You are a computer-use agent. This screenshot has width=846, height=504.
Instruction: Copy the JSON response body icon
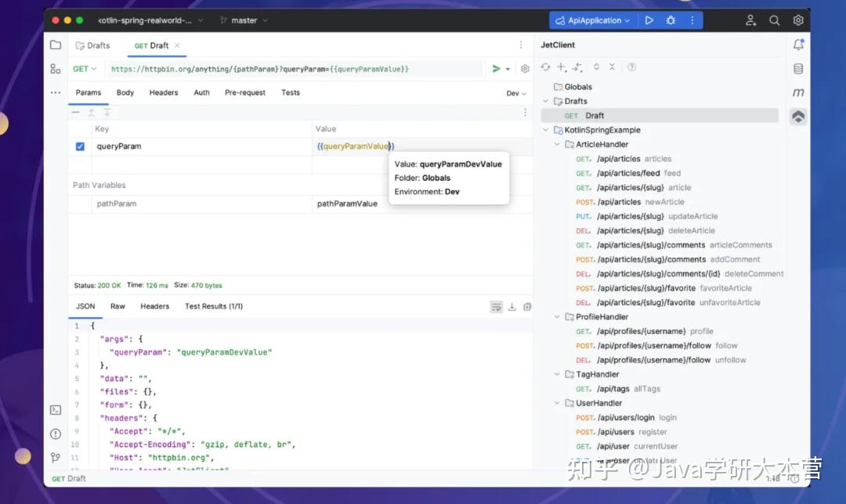pos(527,307)
